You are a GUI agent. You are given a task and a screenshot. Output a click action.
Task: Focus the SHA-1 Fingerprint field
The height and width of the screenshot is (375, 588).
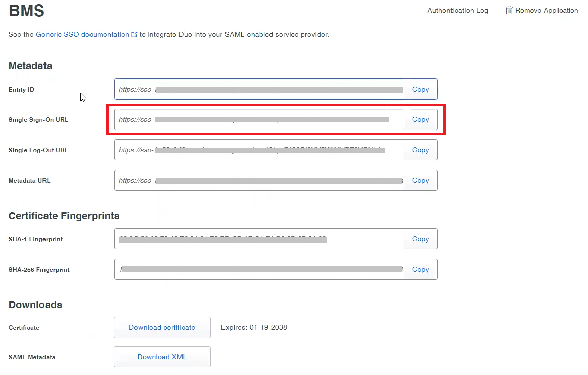point(259,239)
